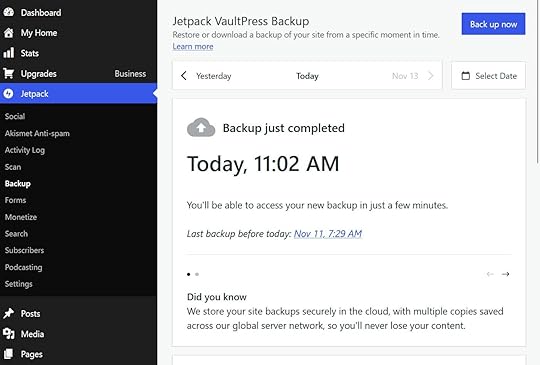This screenshot has height=365, width=540.
Task: Go to next day with right chevron
Action: (x=430, y=76)
